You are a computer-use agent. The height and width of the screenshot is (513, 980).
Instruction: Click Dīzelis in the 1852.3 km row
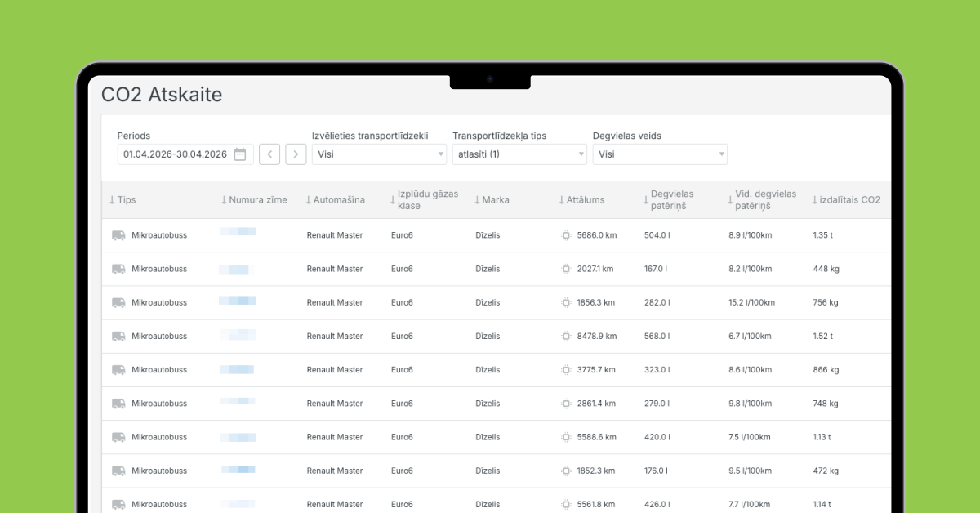coord(488,471)
